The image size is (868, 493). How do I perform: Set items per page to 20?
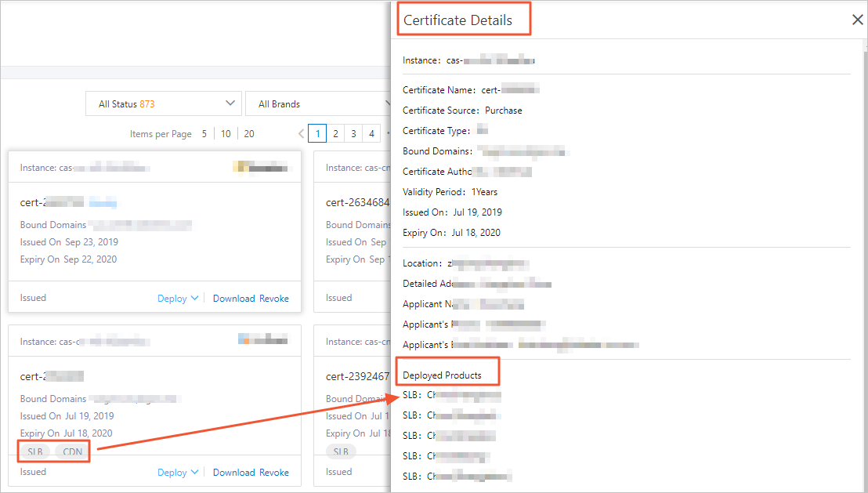pos(249,134)
